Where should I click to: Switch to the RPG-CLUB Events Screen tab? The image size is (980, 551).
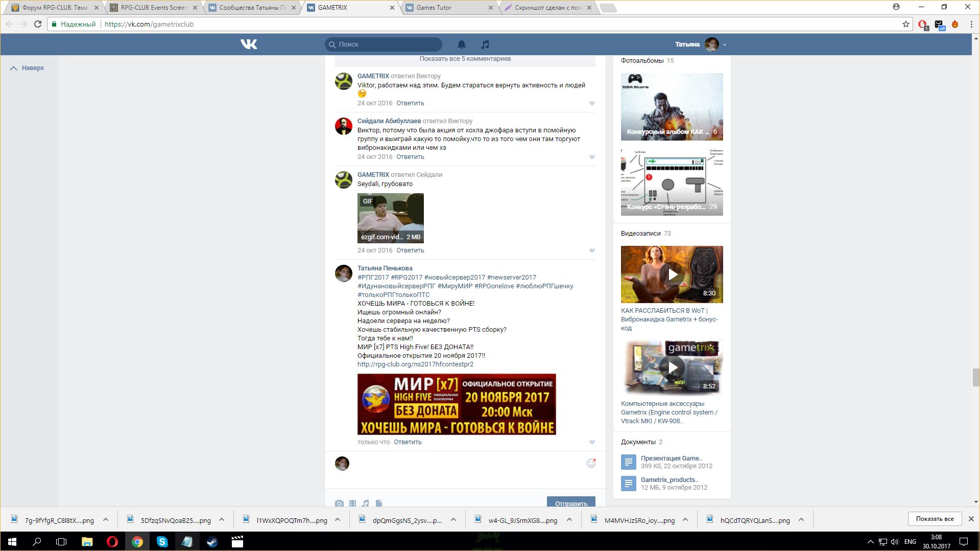point(154,8)
